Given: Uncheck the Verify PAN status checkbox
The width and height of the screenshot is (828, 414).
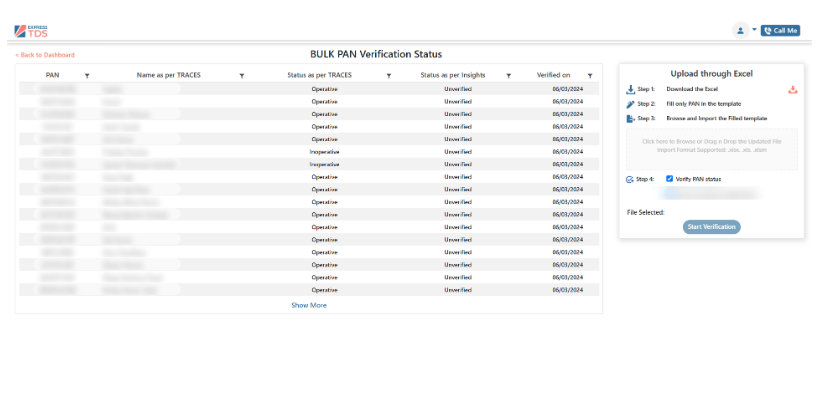Looking at the screenshot, I should click(670, 179).
